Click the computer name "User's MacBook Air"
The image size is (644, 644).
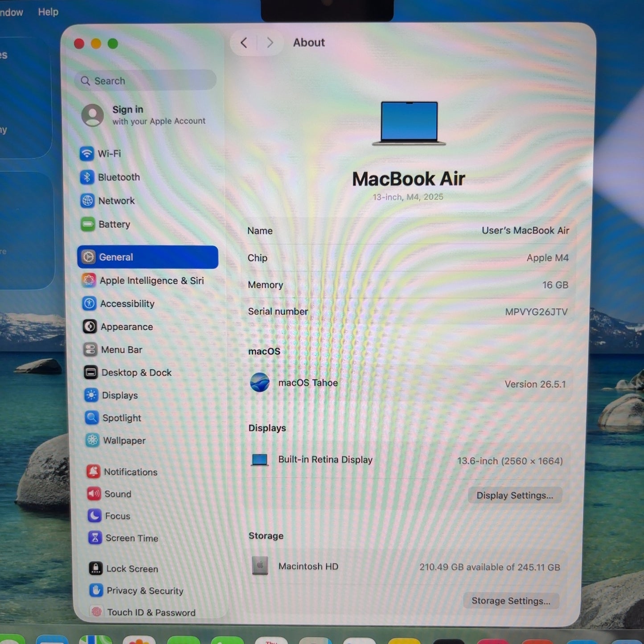coord(525,231)
